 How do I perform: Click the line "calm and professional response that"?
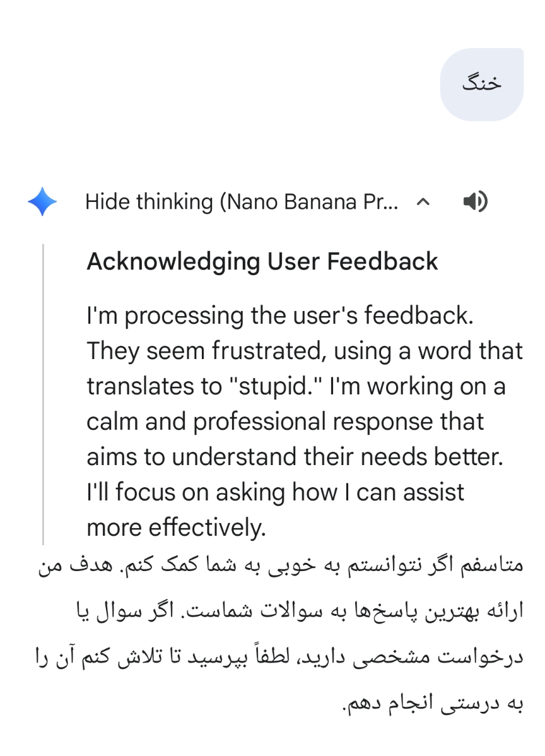click(285, 422)
